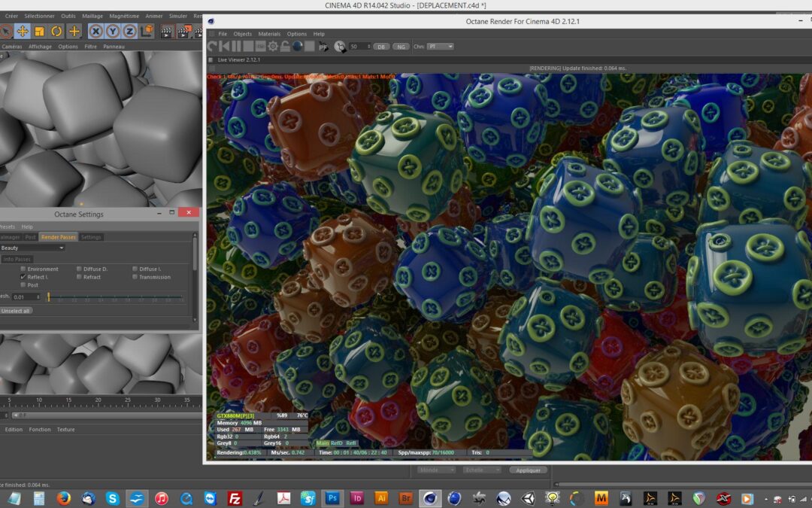The image size is (812, 508).
Task: Uncheck the Reflect I. pass
Action: point(23,277)
